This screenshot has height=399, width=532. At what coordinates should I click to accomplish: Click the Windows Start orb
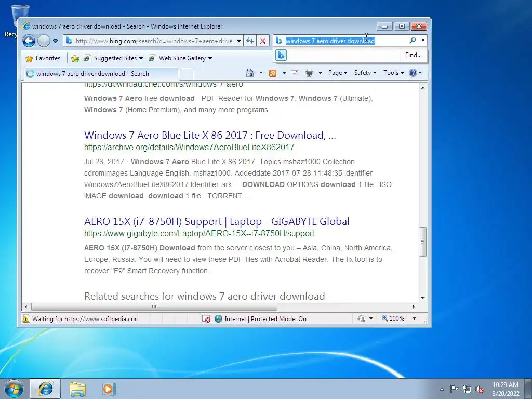(14, 389)
